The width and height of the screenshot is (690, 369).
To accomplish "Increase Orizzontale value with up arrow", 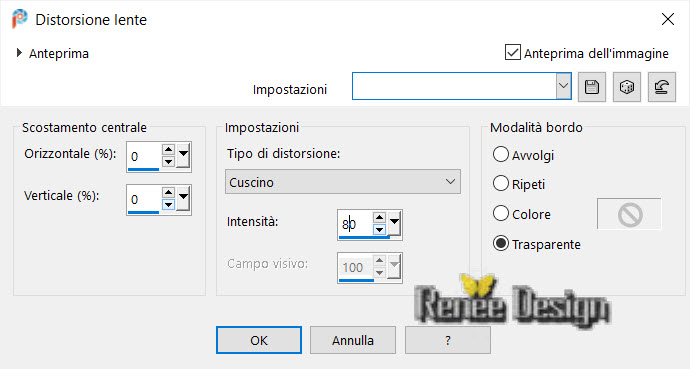I will coord(168,150).
